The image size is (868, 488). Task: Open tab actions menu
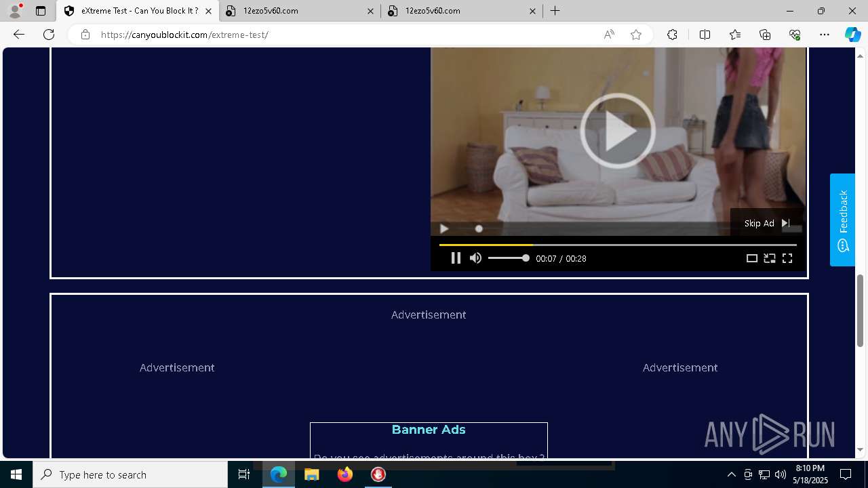[41, 11]
